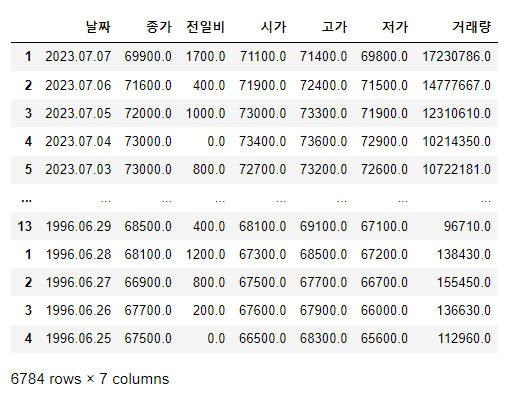Click low price 72900.0
Screen dimensions: 527x395
pos(384,141)
